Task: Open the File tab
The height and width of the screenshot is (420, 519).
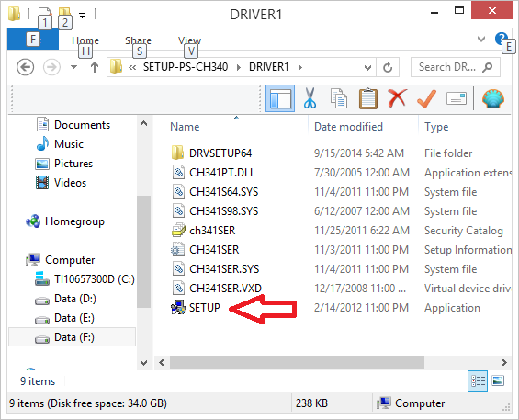Action: click(33, 40)
